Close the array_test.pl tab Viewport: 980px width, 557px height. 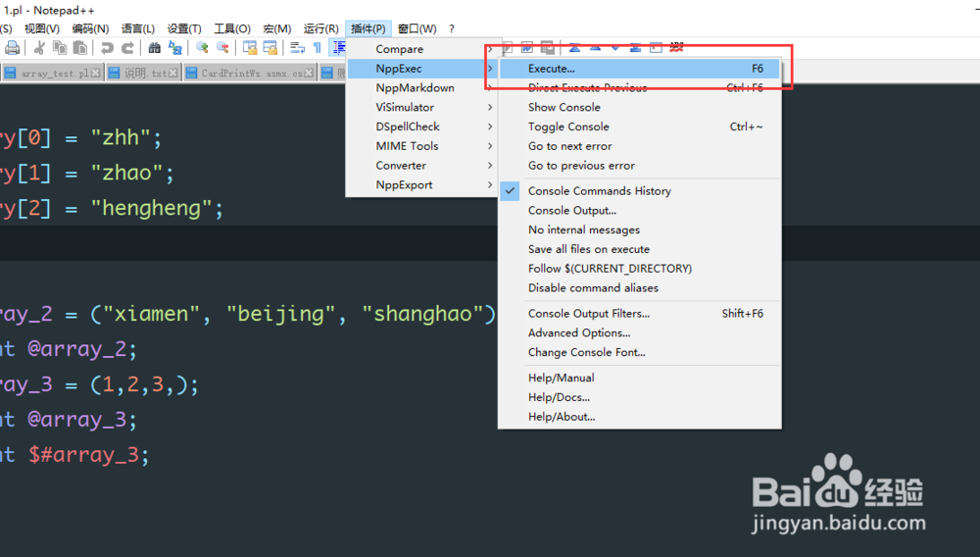tap(95, 74)
